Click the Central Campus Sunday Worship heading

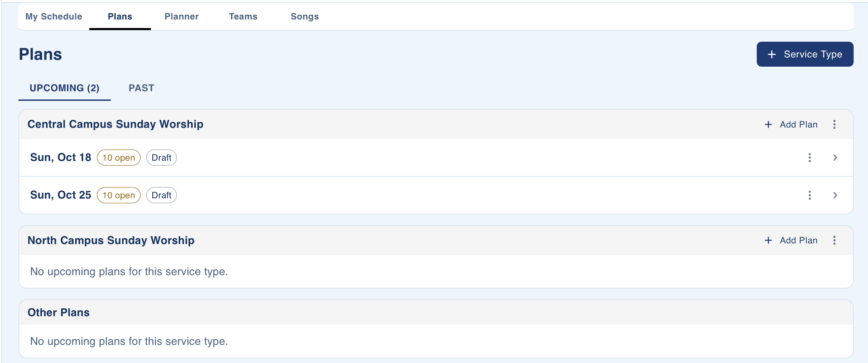(x=115, y=124)
